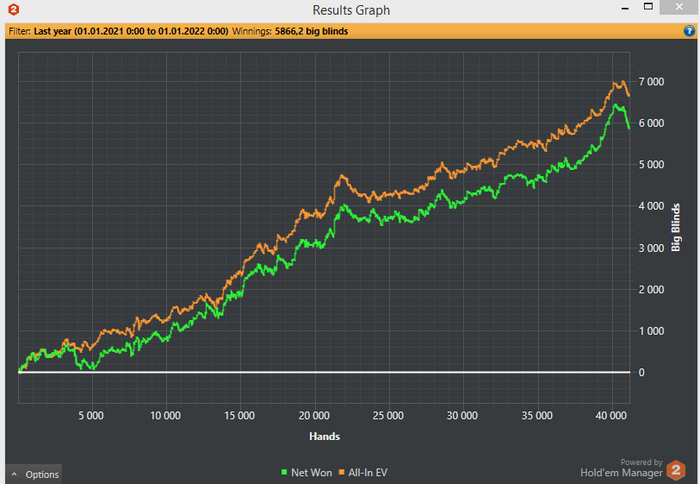Click the red Hold'em Manager 2 title bar icon
This screenshot has height=484, width=700.
point(13,9)
